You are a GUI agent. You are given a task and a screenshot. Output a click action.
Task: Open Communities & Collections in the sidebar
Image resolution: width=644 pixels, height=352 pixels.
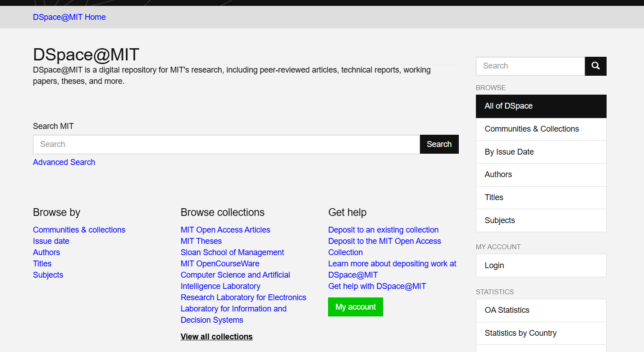tap(532, 129)
